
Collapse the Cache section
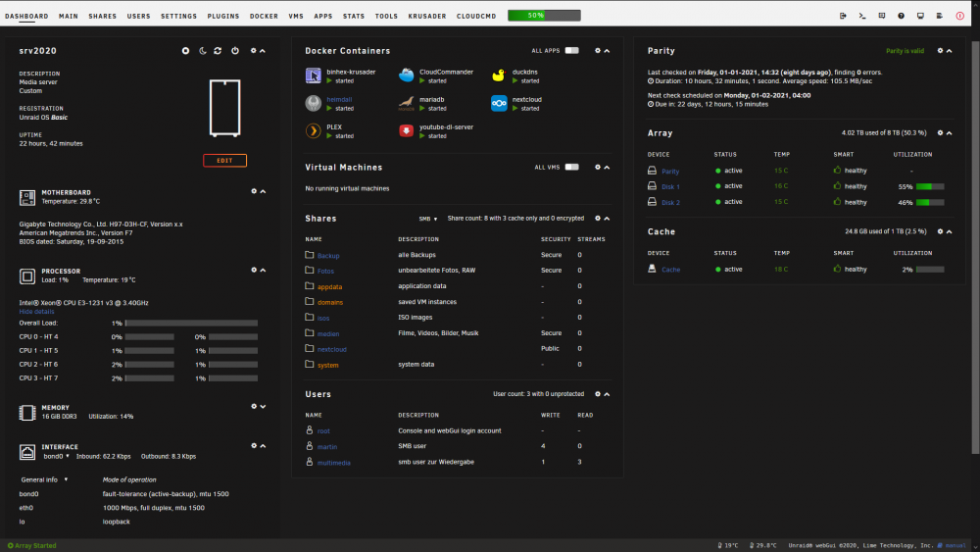[950, 231]
